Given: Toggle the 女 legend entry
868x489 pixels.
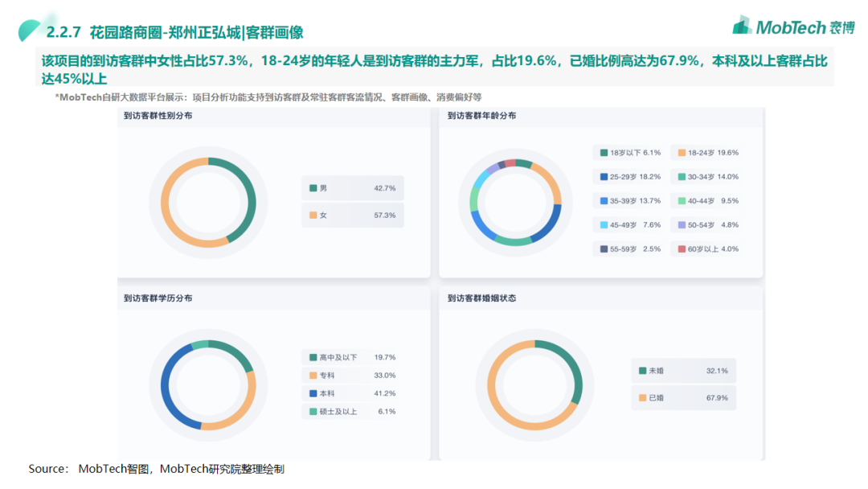Looking at the screenshot, I should click(353, 216).
